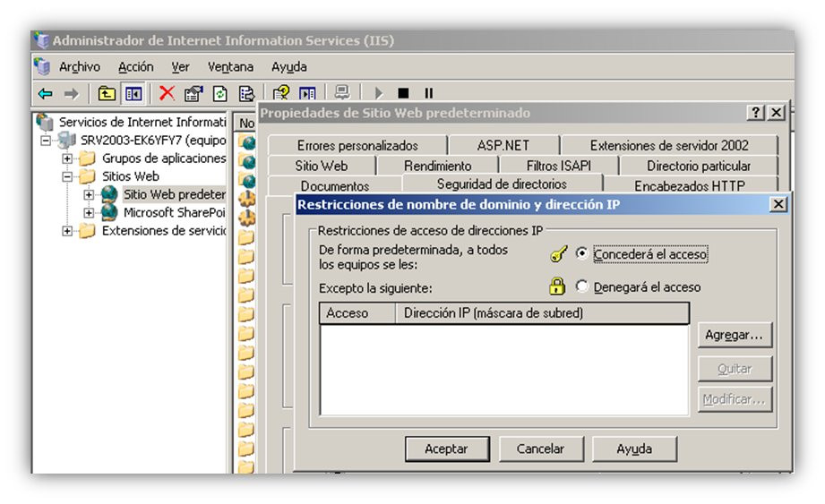Open the Properties toolbar icon
This screenshot has height=504, width=825.
[193, 93]
